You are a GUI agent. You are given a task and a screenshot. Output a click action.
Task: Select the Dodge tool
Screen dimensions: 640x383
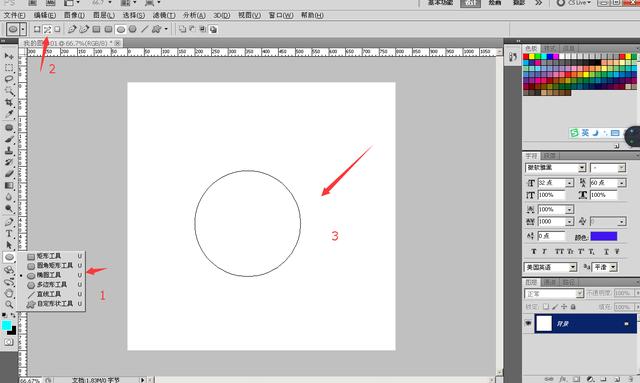[x=9, y=208]
